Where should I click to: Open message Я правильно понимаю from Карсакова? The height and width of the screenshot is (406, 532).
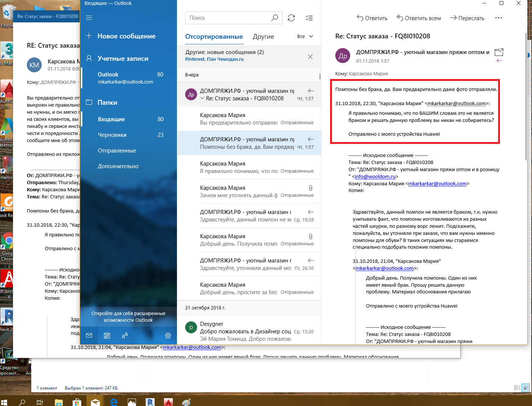pyautogui.click(x=249, y=167)
